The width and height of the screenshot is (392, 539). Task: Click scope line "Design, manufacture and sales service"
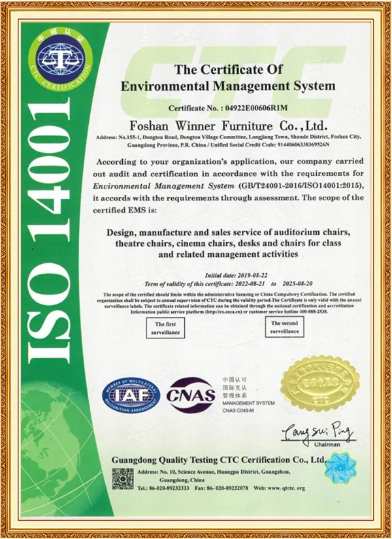[228, 233]
